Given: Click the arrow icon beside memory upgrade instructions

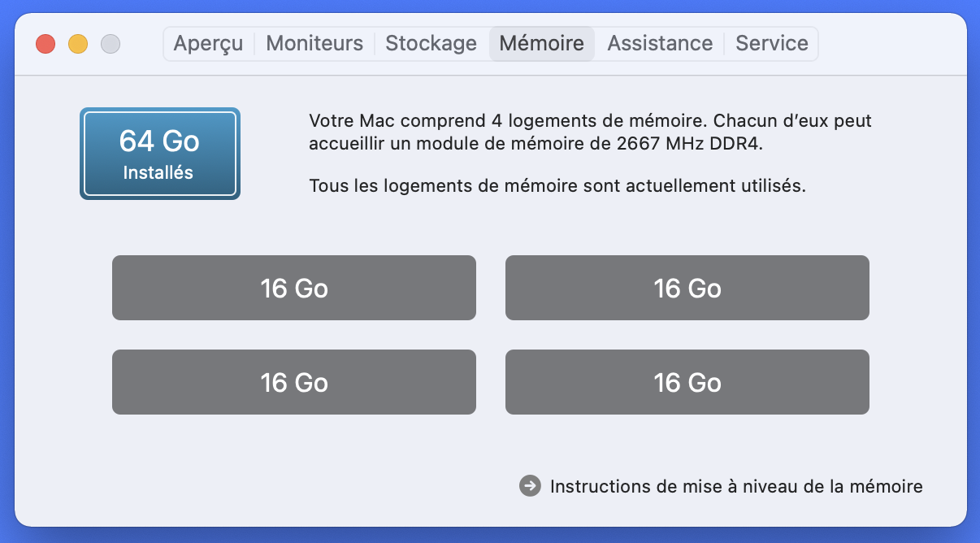Looking at the screenshot, I should coord(530,486).
